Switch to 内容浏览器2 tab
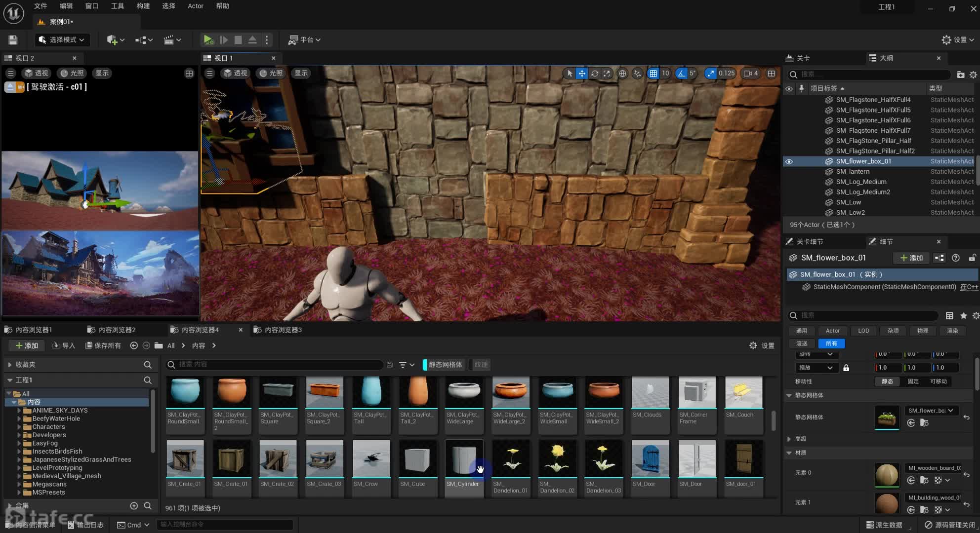980x533 pixels. click(117, 330)
